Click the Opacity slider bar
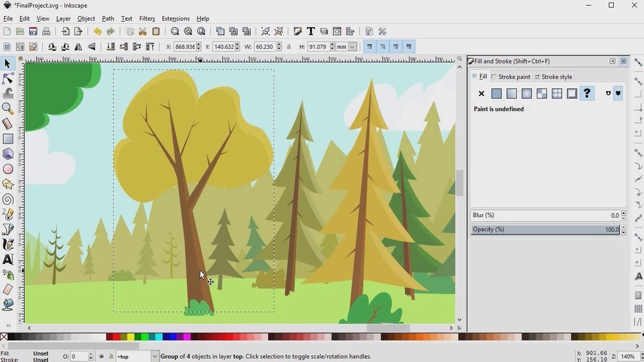 tap(545, 229)
